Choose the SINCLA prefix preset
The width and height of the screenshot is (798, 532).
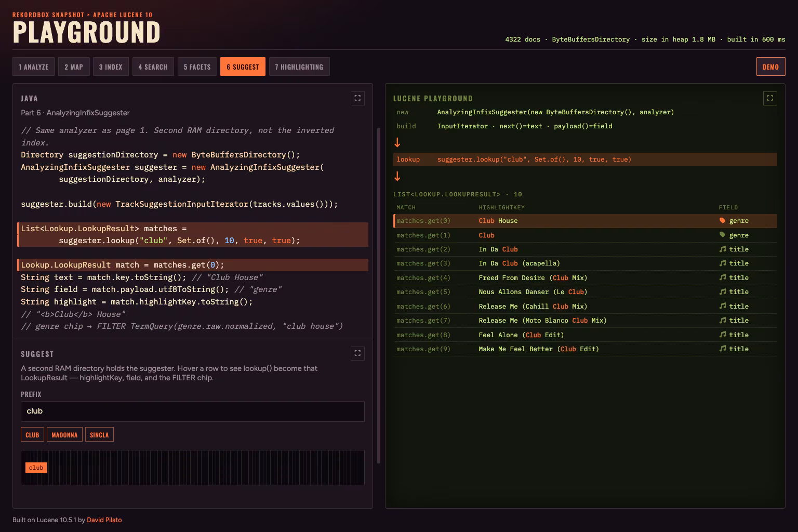[99, 435]
